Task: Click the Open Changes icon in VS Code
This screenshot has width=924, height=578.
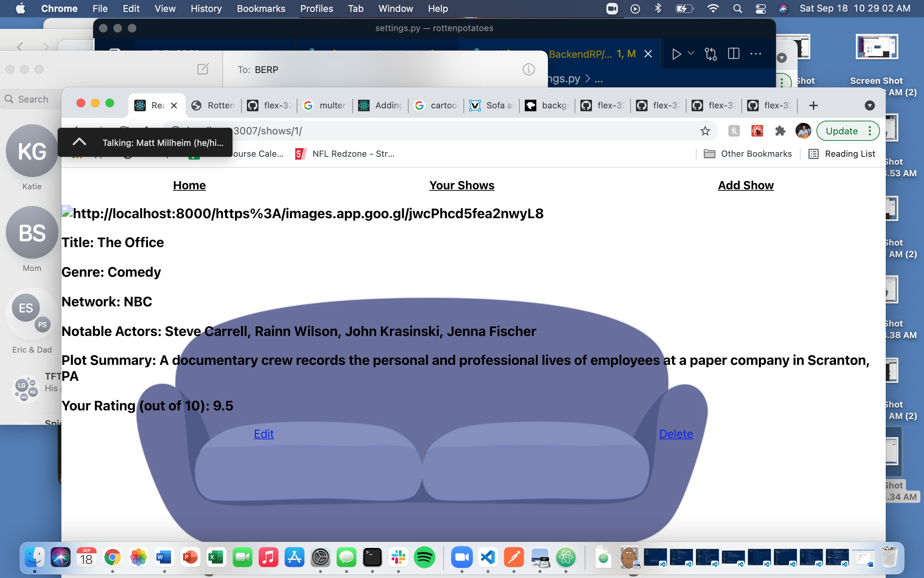Action: tap(711, 54)
